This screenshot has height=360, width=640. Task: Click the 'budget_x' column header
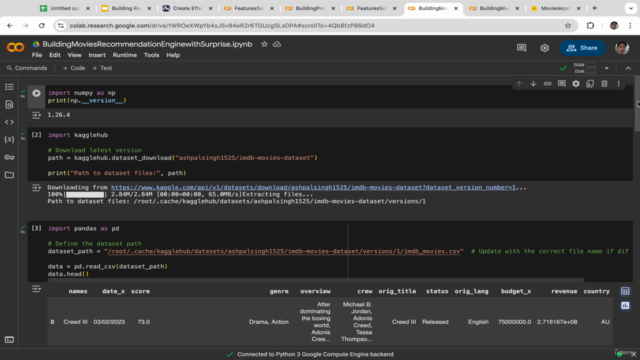coord(516,291)
